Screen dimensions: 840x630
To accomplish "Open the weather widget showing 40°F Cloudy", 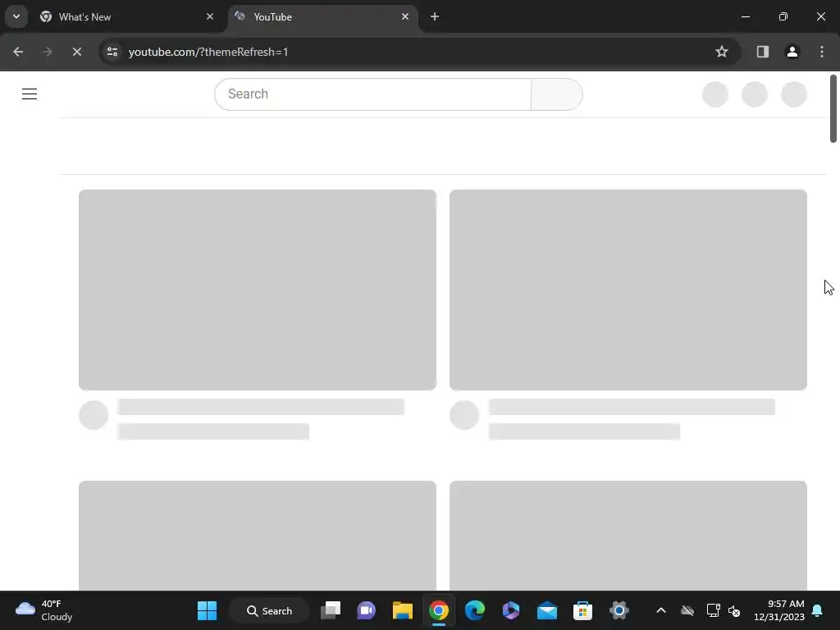I will tap(44, 610).
